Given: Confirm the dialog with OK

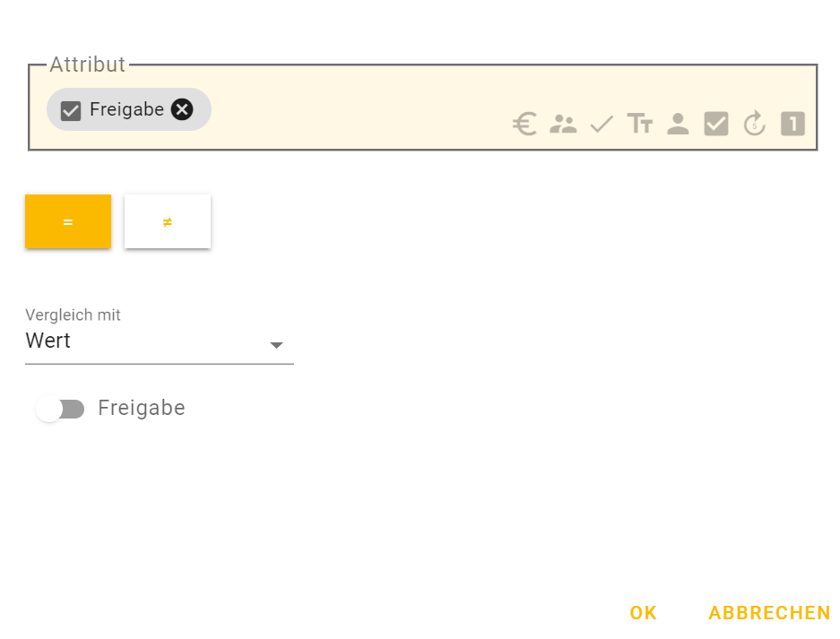Looking at the screenshot, I should (643, 613).
